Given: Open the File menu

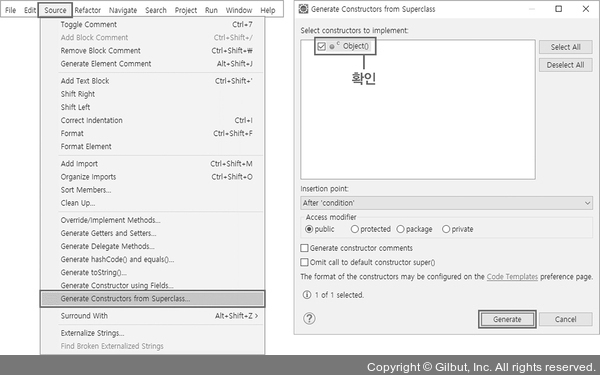Looking at the screenshot, I should pyautogui.click(x=10, y=10).
